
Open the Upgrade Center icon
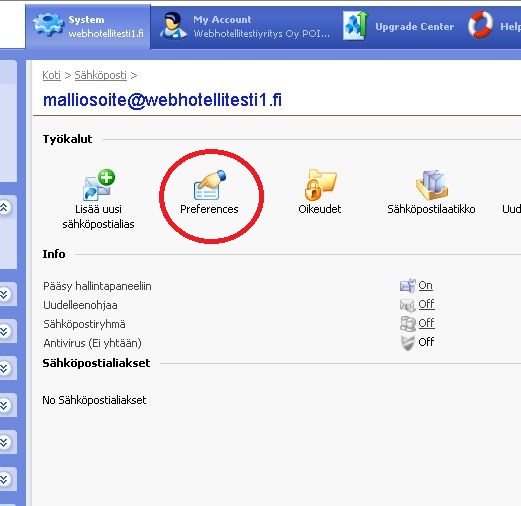pos(355,25)
